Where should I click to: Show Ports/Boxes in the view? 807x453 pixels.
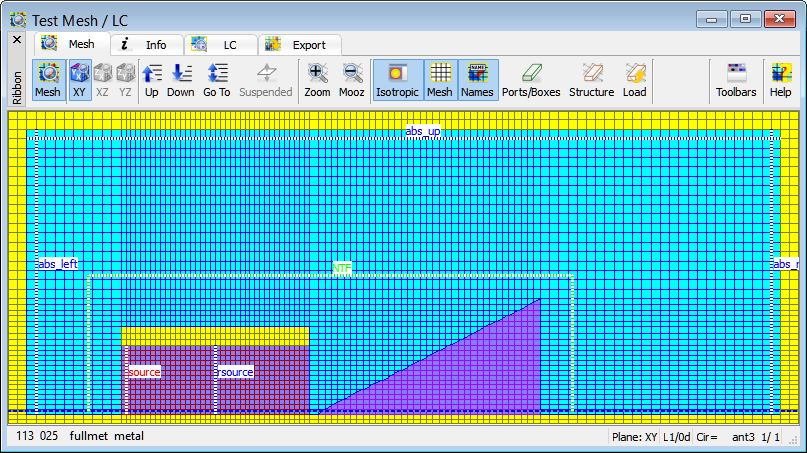coord(531,80)
